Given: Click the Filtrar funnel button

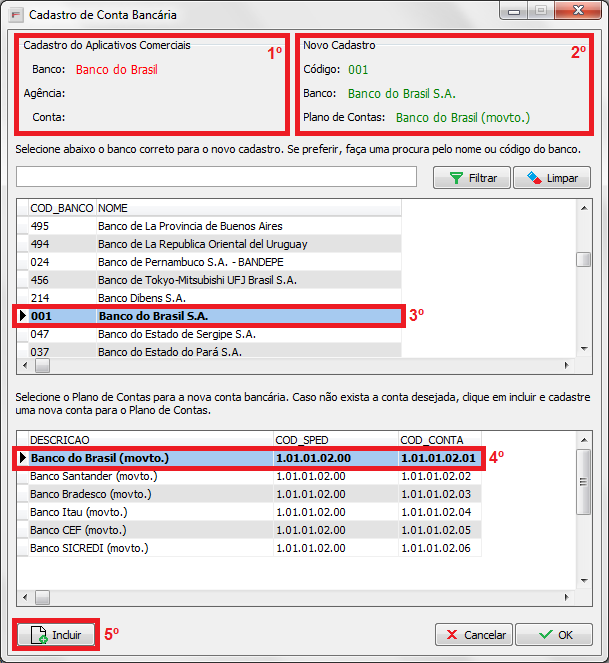Looking at the screenshot, I should 471,178.
